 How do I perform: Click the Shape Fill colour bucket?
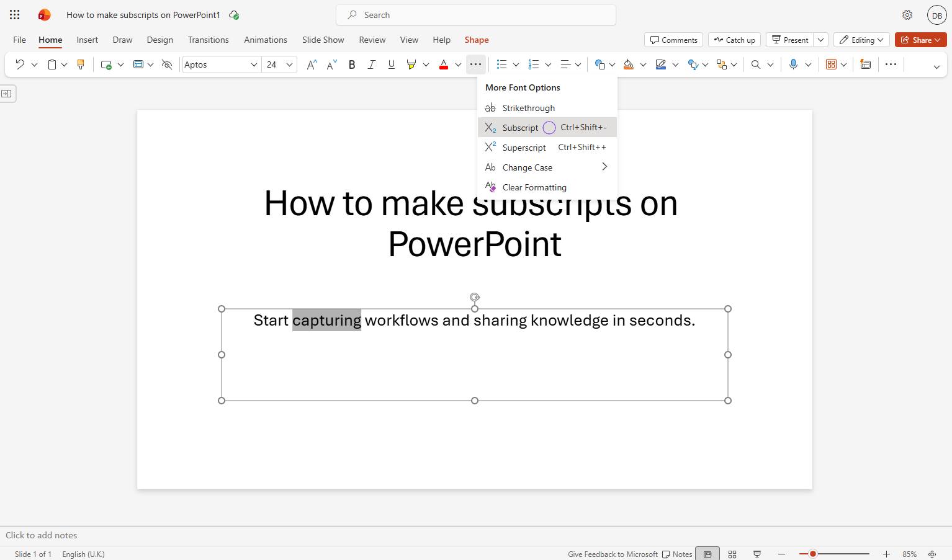click(629, 64)
